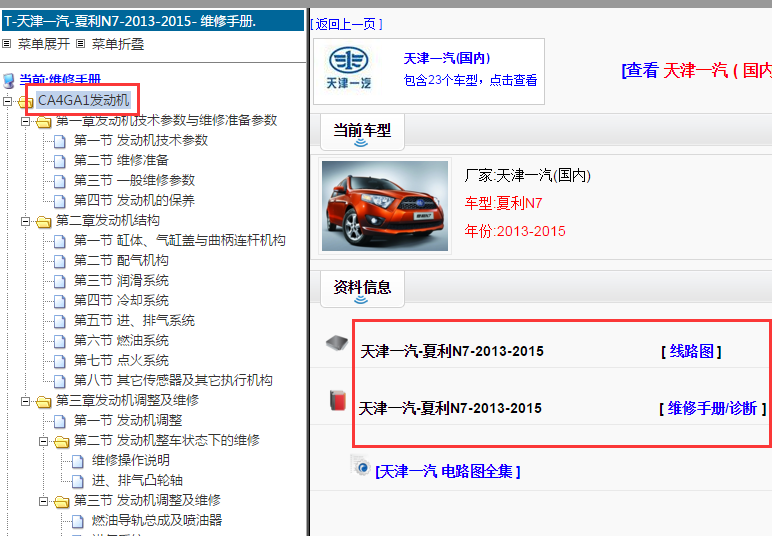Click the icon beside 天津一汽 电路图全集

[361, 466]
